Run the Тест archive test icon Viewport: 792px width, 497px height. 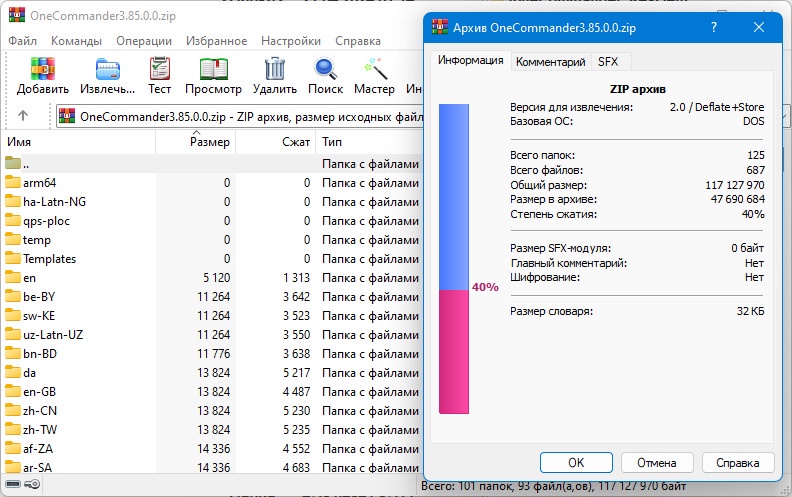pos(160,69)
